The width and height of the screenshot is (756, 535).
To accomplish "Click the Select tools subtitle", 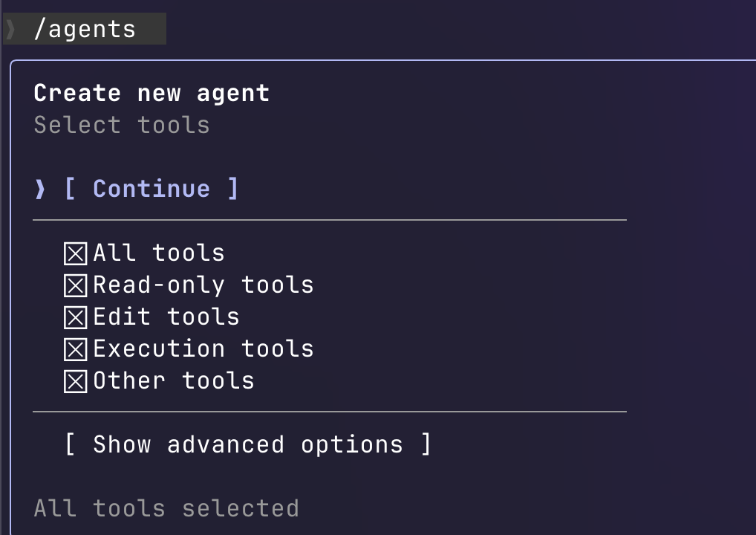I will [x=122, y=125].
